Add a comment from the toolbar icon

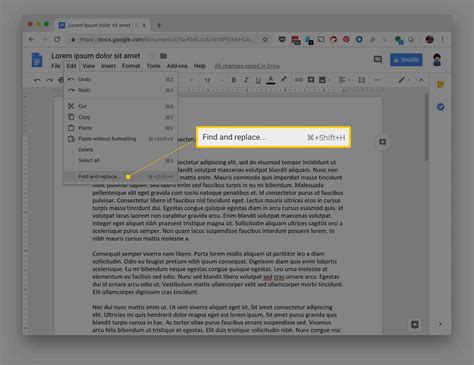tap(311, 80)
